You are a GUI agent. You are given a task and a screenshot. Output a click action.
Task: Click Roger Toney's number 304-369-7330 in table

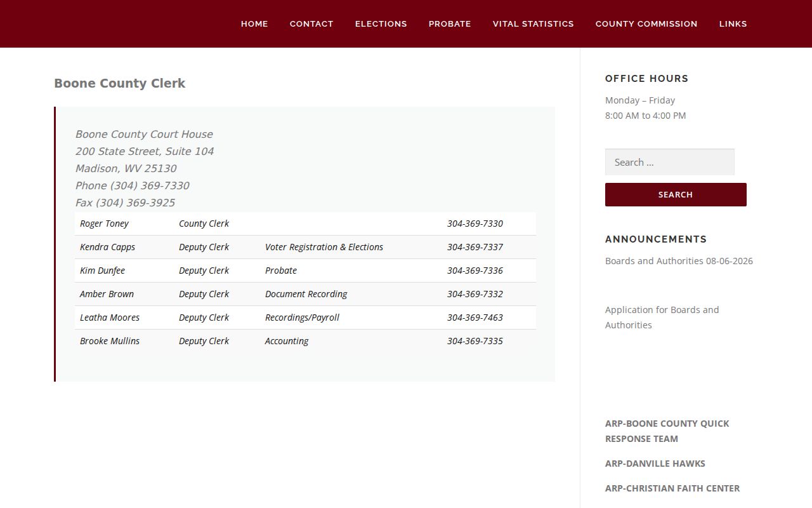475,224
